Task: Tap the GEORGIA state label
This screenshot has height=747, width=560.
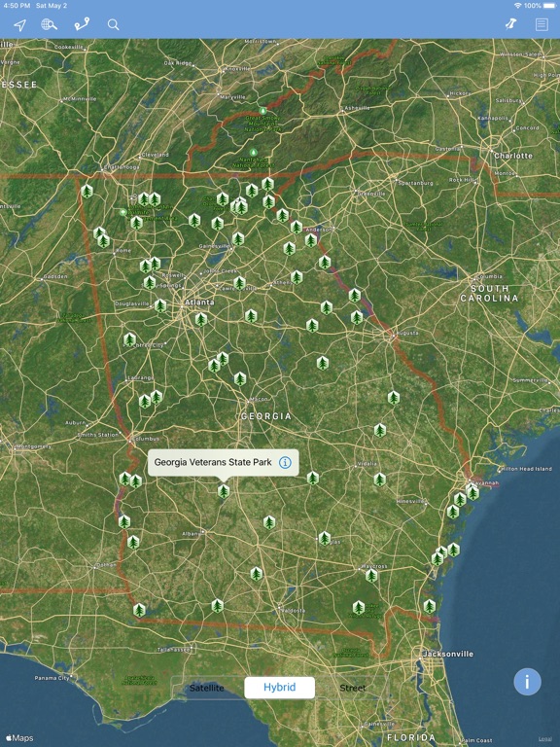Action: (x=266, y=416)
